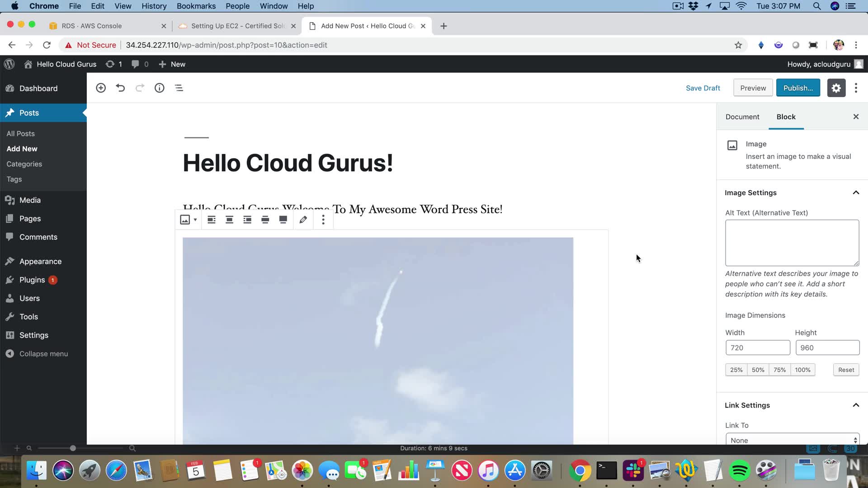Align image center in block toolbar
The width and height of the screenshot is (868, 488).
[x=229, y=220]
